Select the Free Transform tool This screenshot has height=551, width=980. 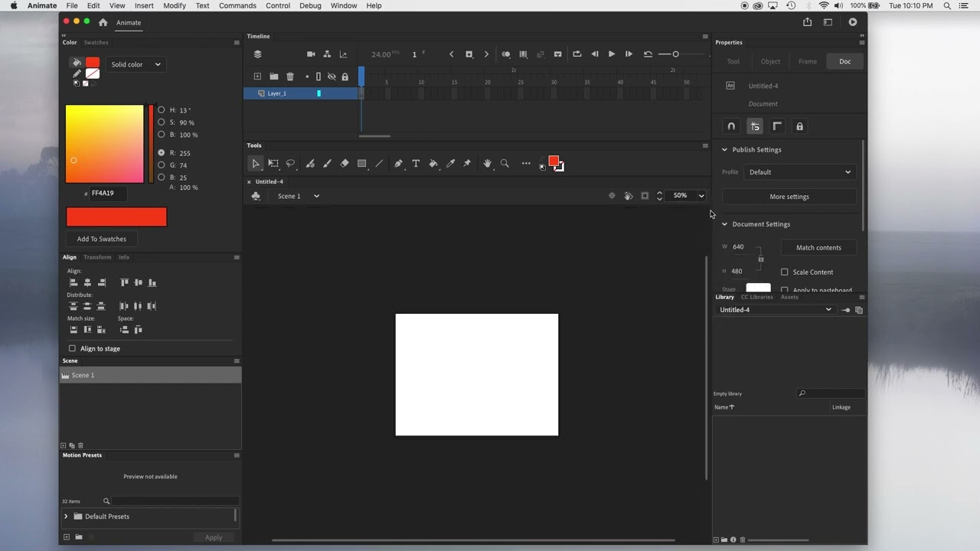point(273,164)
